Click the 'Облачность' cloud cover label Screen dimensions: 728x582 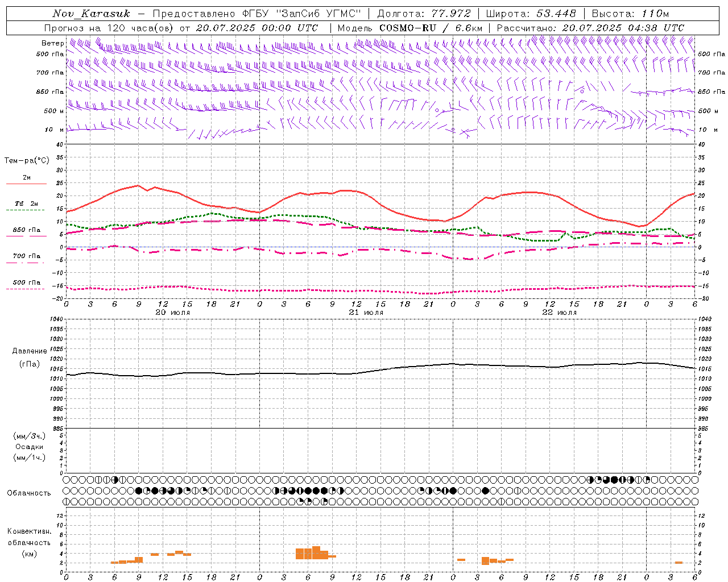pos(29,493)
